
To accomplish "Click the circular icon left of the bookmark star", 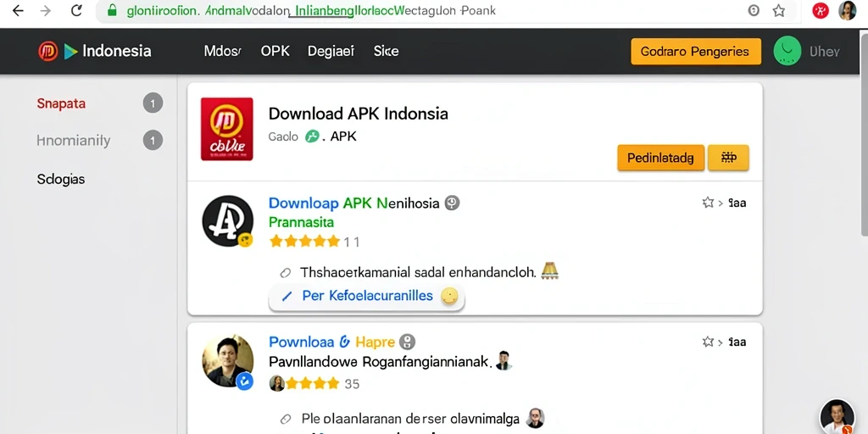I will 754,10.
